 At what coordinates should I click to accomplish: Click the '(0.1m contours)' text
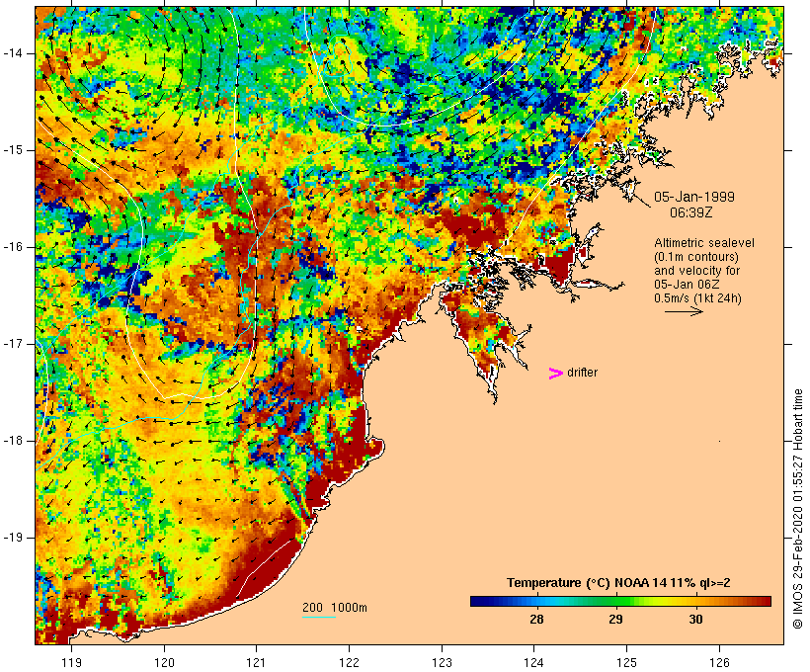[x=696, y=257]
